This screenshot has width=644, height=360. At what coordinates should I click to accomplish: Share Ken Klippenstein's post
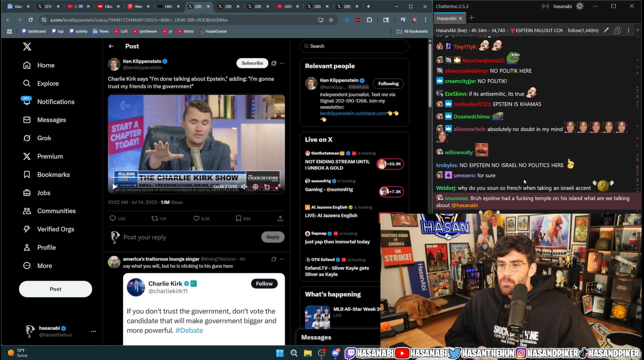(x=280, y=218)
